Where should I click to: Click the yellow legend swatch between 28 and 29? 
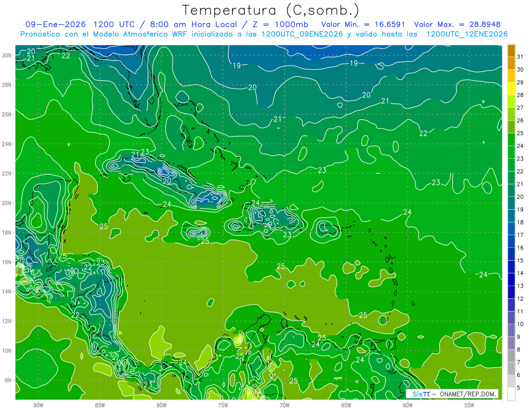coord(511,89)
